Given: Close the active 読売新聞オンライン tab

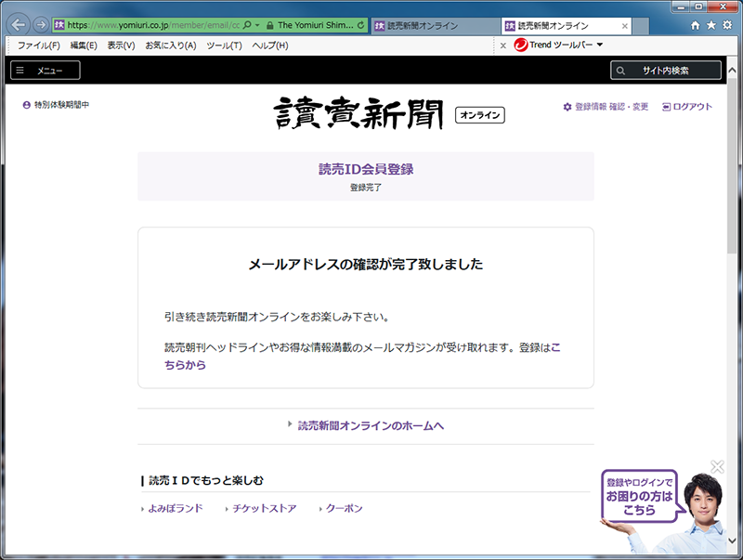Looking at the screenshot, I should tap(625, 26).
